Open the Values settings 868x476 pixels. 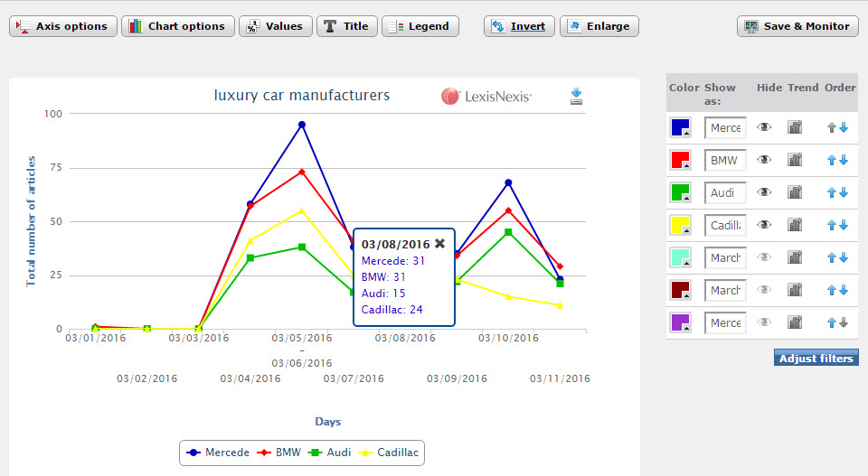click(276, 26)
